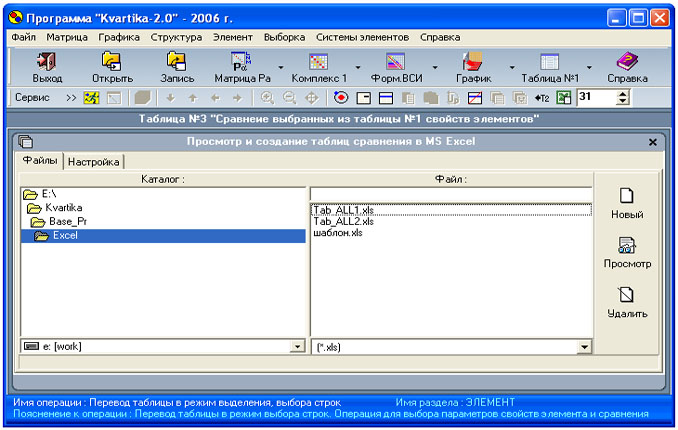The height and width of the screenshot is (430, 678).
Task: Click the Форм.ВСИ toolbar icon
Action: [x=396, y=61]
